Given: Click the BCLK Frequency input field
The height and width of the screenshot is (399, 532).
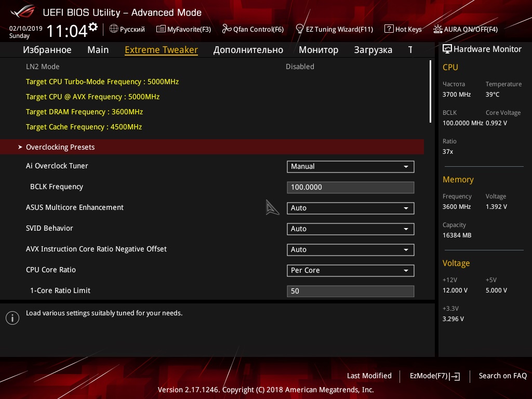Looking at the screenshot, I should coord(351,187).
